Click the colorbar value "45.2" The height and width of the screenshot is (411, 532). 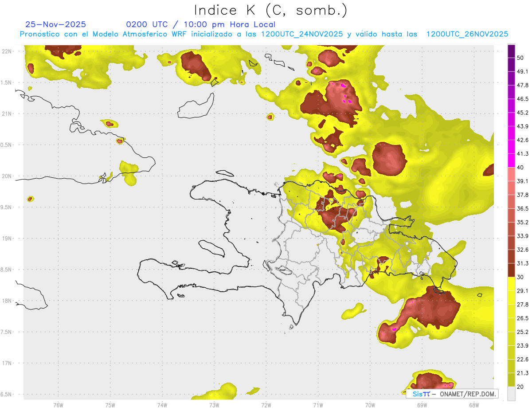tap(523, 113)
